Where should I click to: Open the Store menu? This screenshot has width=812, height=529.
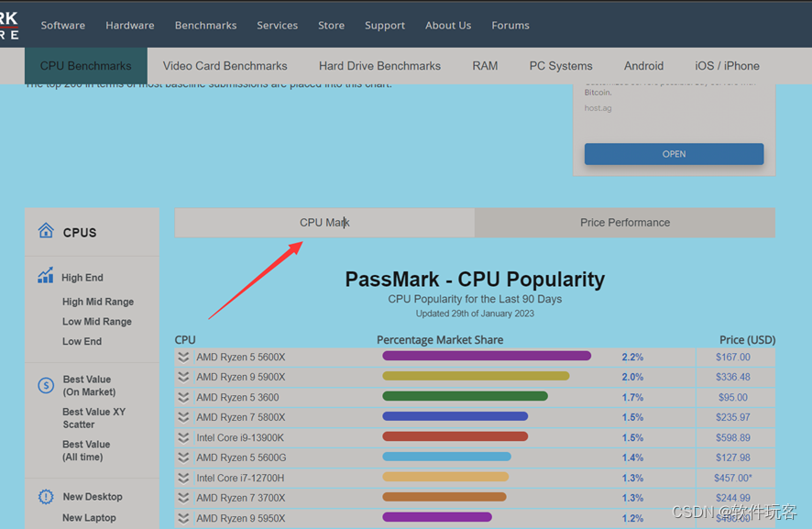pyautogui.click(x=332, y=26)
